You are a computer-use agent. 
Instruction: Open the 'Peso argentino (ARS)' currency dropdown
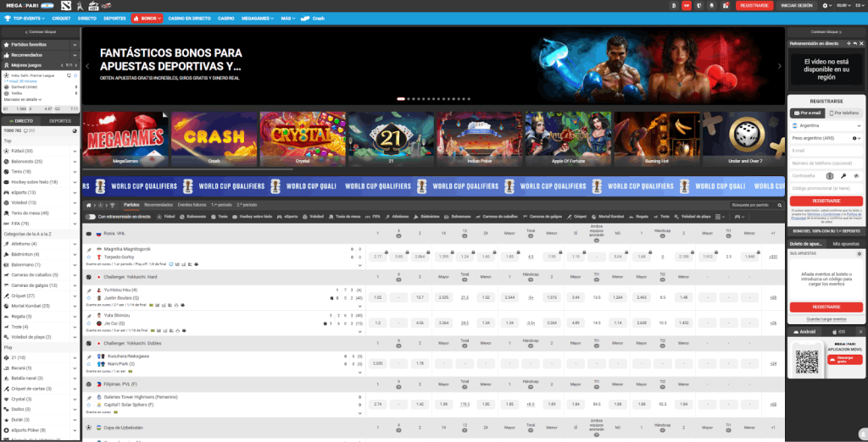pos(826,137)
